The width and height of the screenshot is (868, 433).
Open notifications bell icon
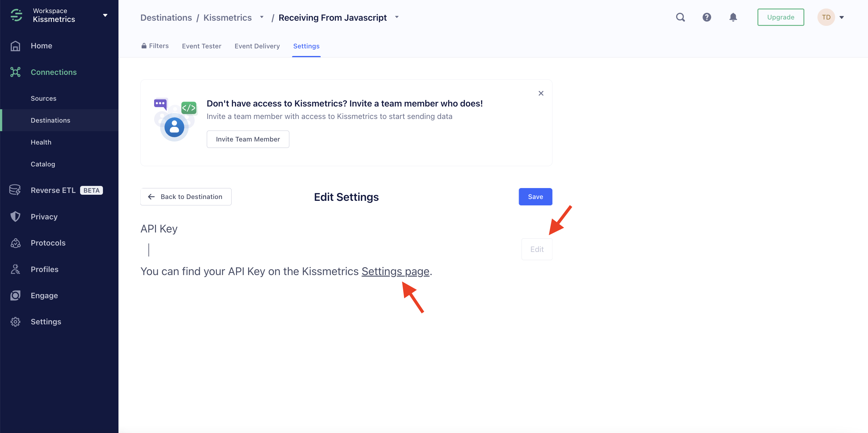coord(733,17)
